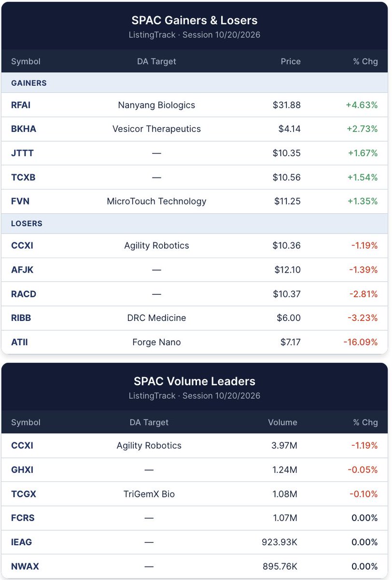392x580 pixels.
Task: Select the $4.14 price cell
Action: tap(290, 129)
